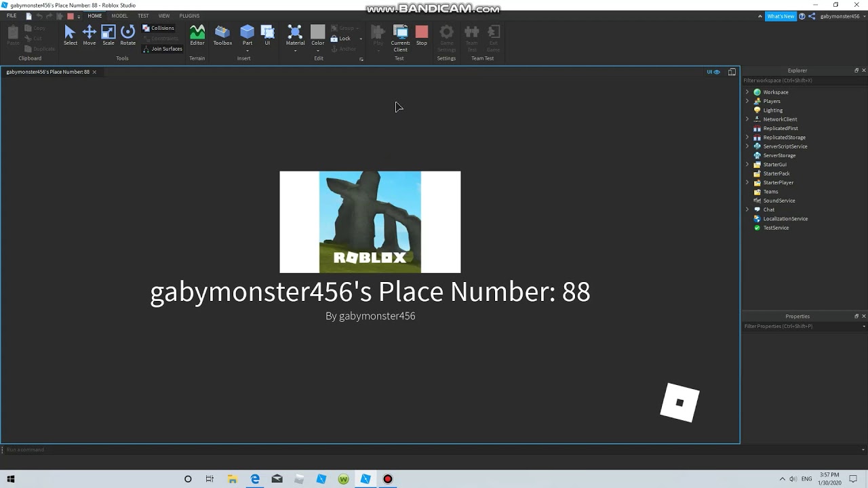Click the new file icon in quick access bar
This screenshot has height=488, width=868.
(x=28, y=16)
